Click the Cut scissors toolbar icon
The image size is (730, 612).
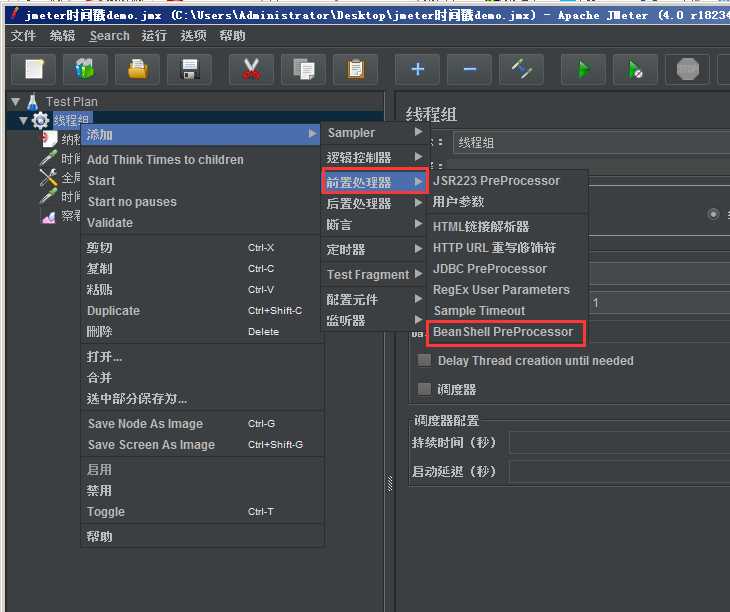tap(251, 69)
